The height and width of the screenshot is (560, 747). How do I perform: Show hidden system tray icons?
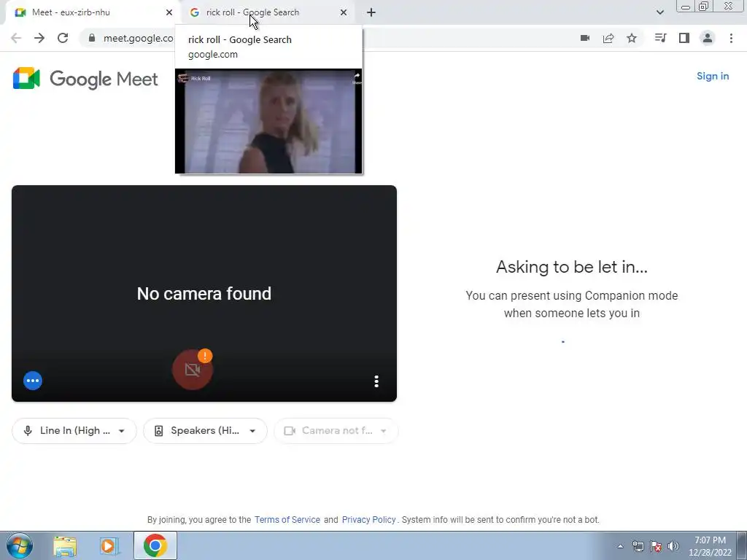(x=620, y=546)
